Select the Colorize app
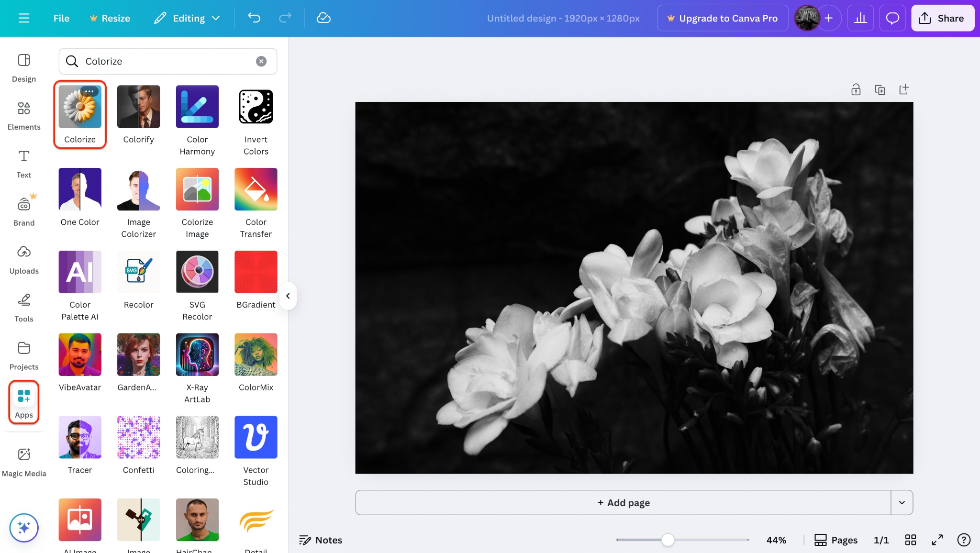The height and width of the screenshot is (553, 980). (x=80, y=114)
